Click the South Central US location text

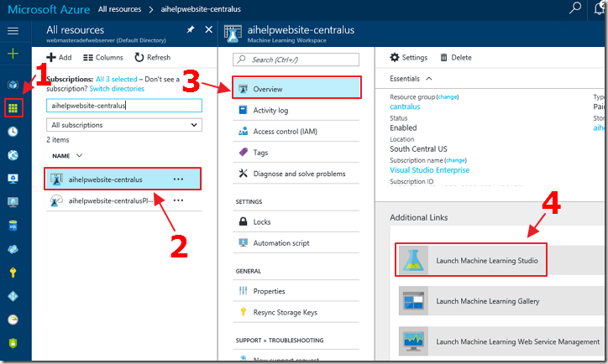pyautogui.click(x=418, y=149)
